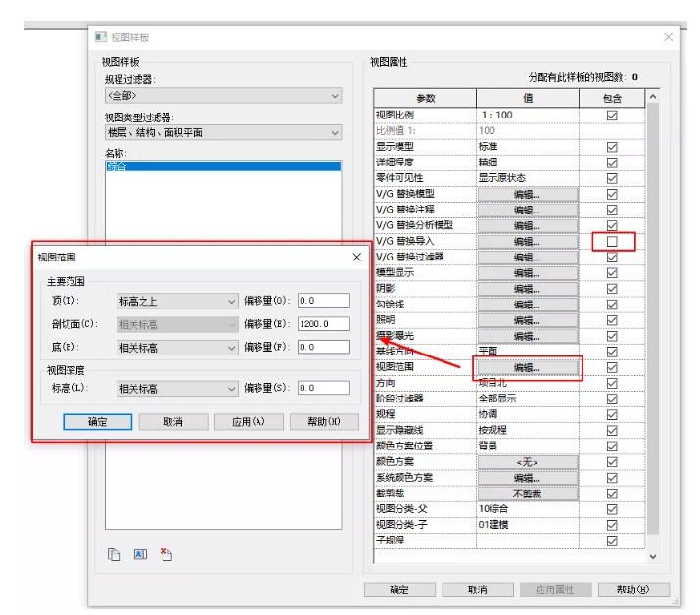The image size is (700, 615).
Task: Click 编辑 button for V/G 替换模型
Action: [528, 194]
